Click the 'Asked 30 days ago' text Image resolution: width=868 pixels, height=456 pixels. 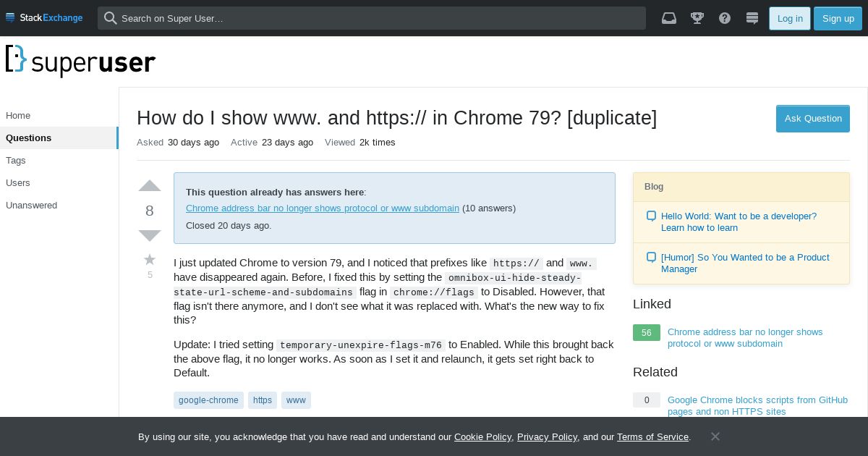(178, 143)
